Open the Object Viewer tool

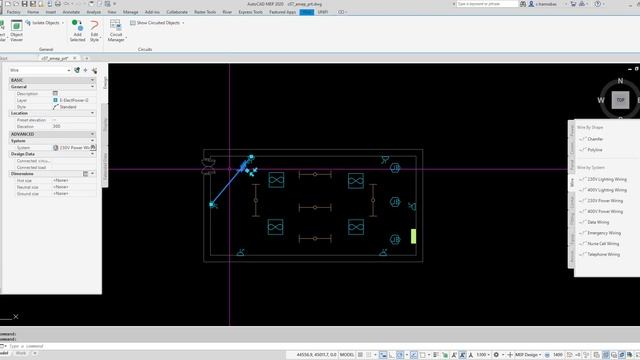[x=16, y=31]
